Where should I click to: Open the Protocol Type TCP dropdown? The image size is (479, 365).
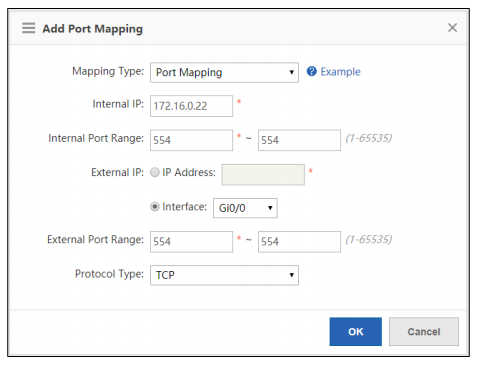click(224, 275)
